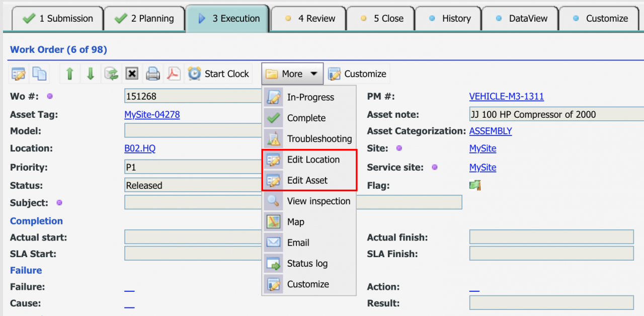This screenshot has width=644, height=316.
Task: Open asset tag link MySite-04278
Action: 152,115
